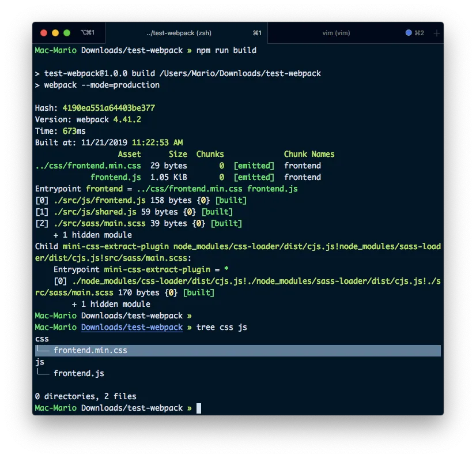
Task: Click 'Entrypoint mini-css-extract-plugin' line
Action: (x=141, y=270)
